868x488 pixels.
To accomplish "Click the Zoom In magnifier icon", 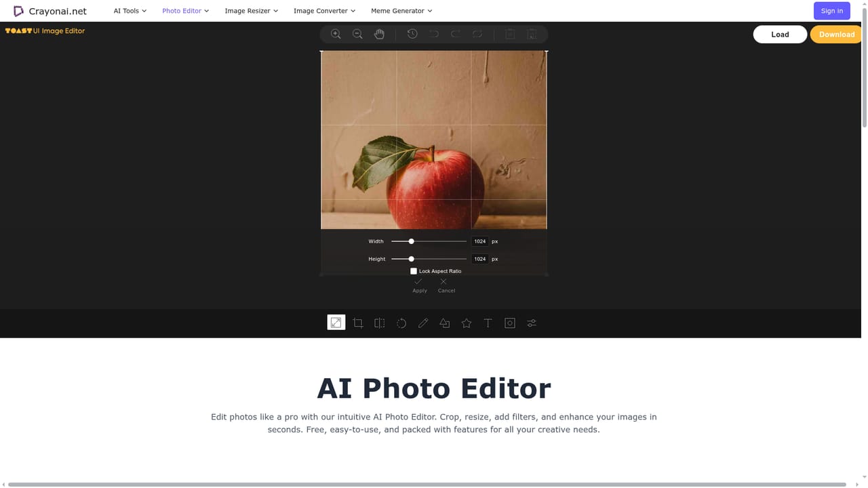I will pyautogui.click(x=336, y=34).
